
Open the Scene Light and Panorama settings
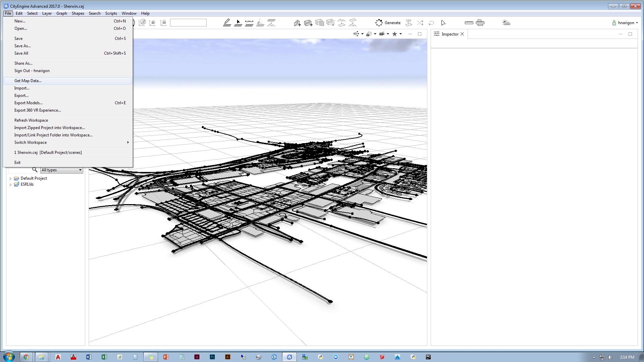(x=506, y=23)
